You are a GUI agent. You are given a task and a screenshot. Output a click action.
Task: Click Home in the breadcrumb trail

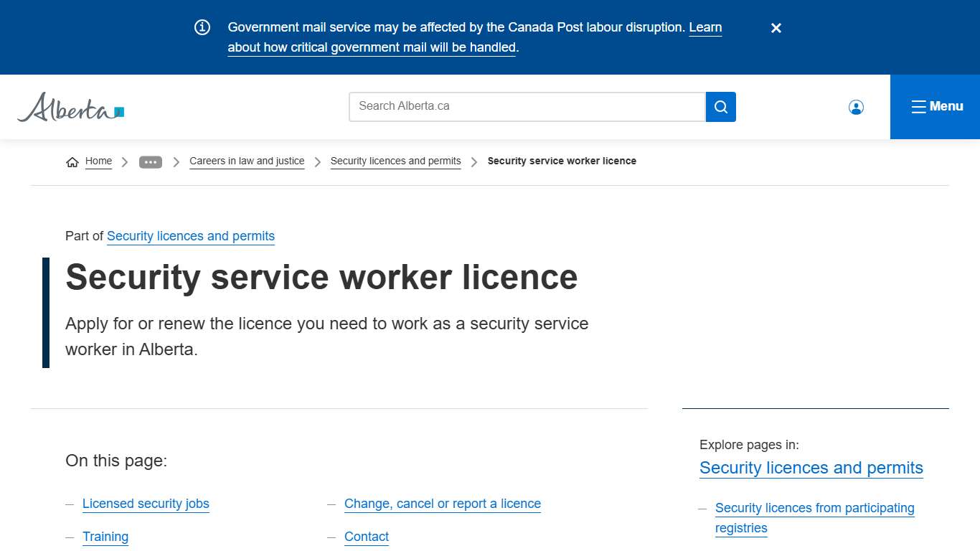pyautogui.click(x=98, y=161)
